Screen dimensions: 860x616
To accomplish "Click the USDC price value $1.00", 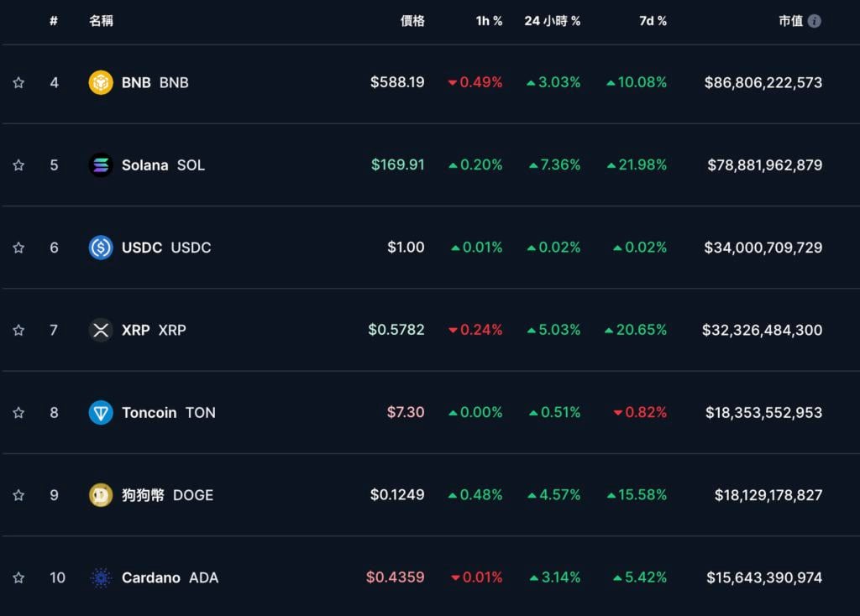I will coord(406,248).
